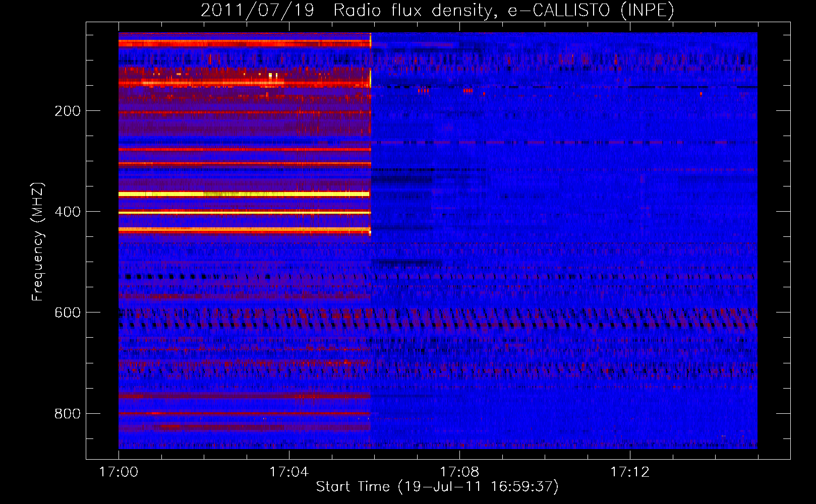Click the 400 frequency tick label
Image resolution: width=816 pixels, height=504 pixels.
[x=68, y=212]
